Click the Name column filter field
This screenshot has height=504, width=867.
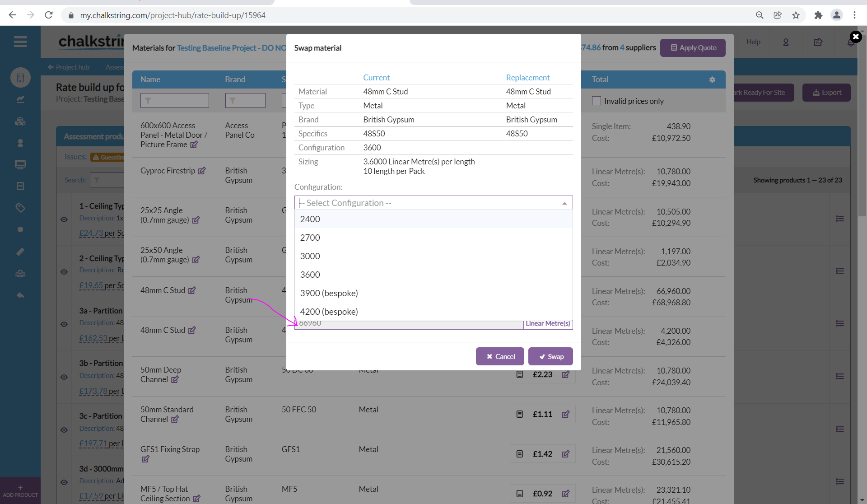[x=175, y=100]
